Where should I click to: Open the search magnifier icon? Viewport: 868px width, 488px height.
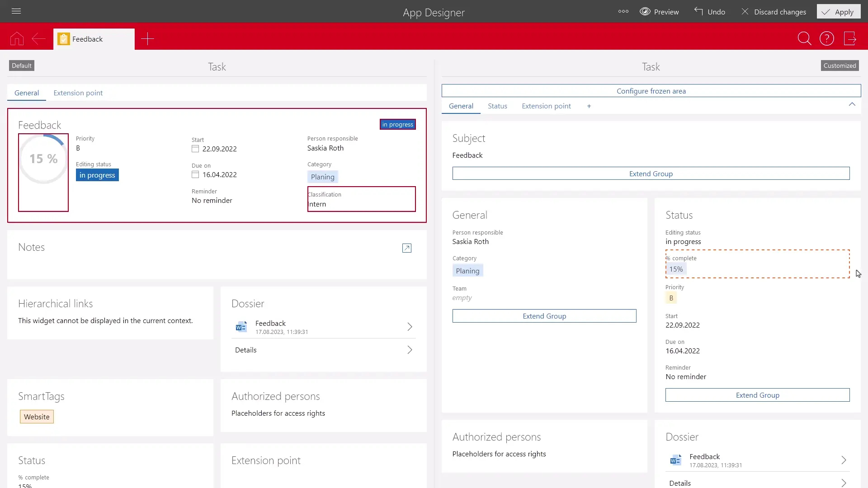coord(804,39)
